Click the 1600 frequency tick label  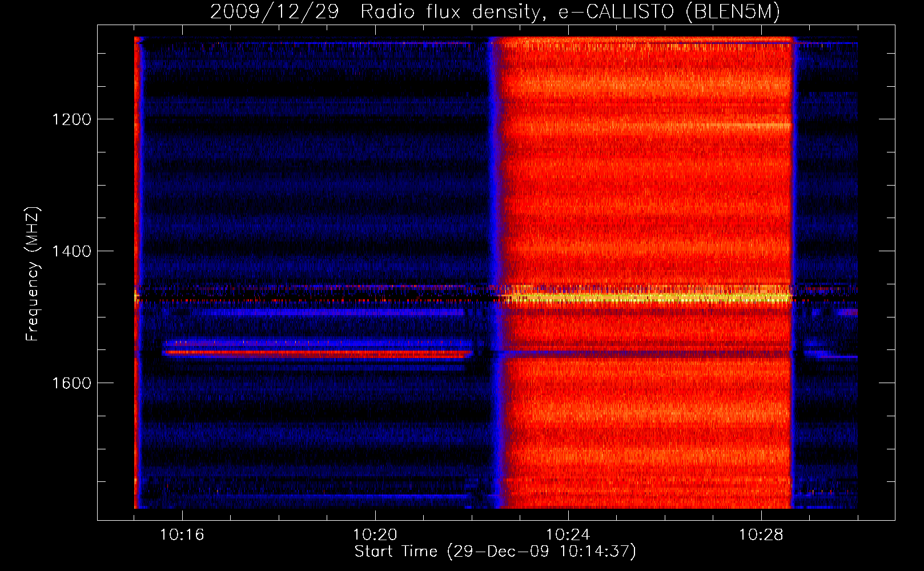click(x=71, y=383)
